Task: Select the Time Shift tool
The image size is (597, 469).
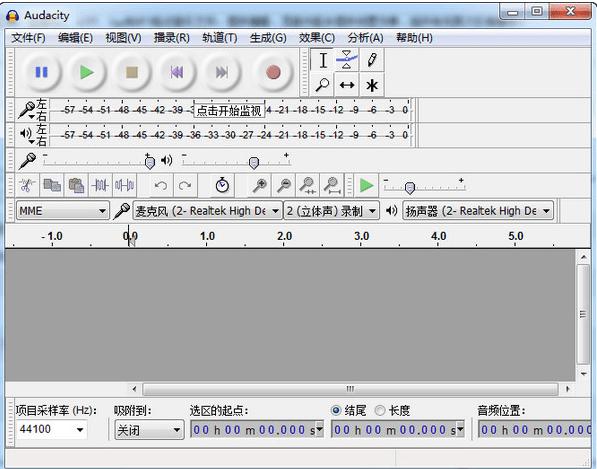Action: click(x=347, y=85)
